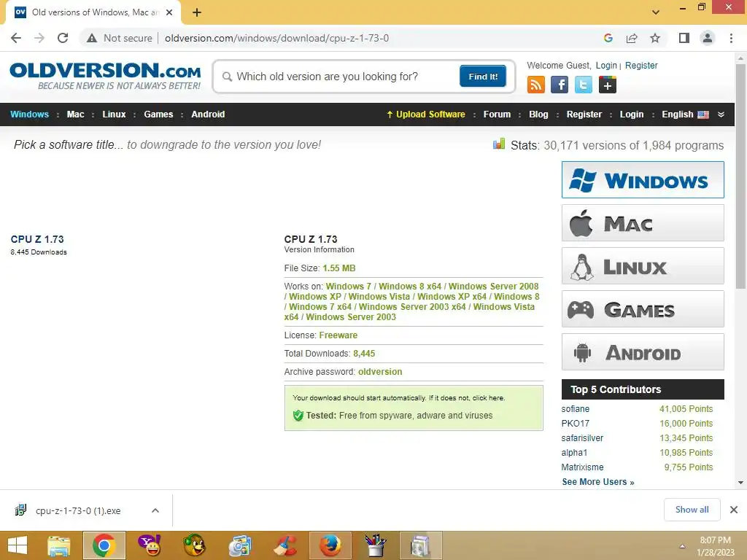Bookmark this page with the star
747x560 pixels.
pyautogui.click(x=655, y=38)
